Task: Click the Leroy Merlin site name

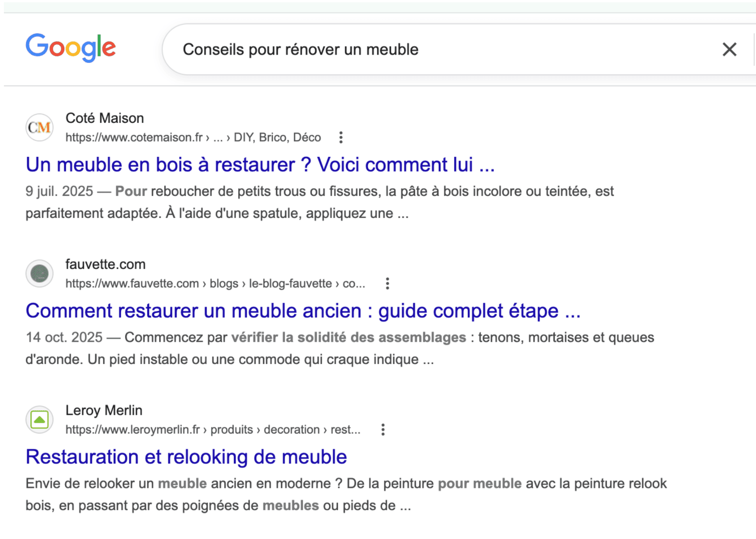Action: pos(104,410)
